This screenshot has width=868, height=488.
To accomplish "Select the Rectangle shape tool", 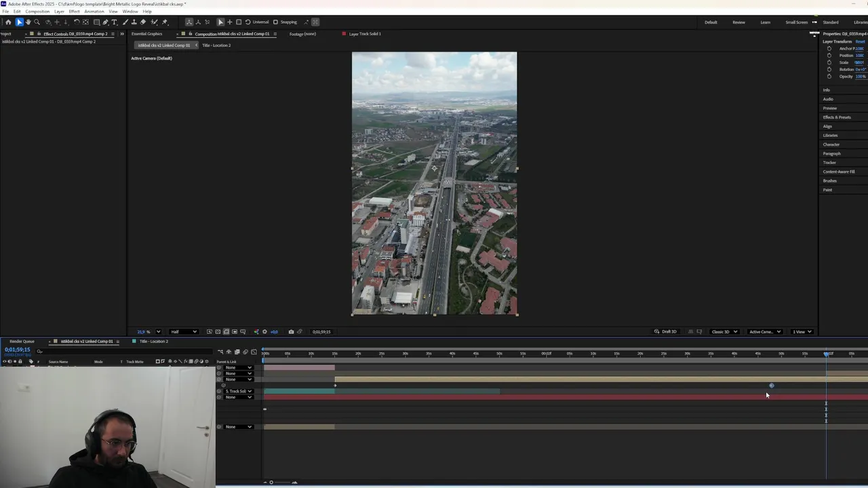I will point(96,22).
